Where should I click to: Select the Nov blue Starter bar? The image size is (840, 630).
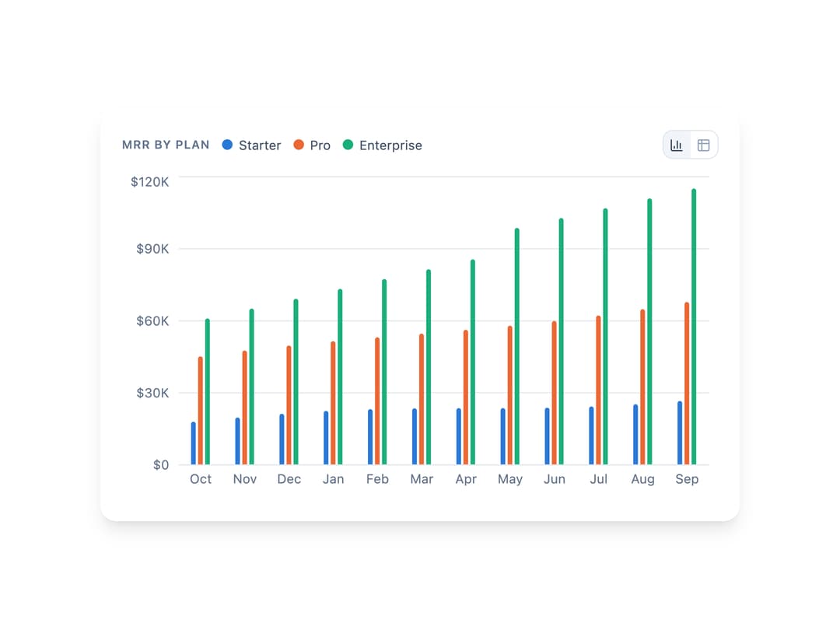(x=237, y=441)
